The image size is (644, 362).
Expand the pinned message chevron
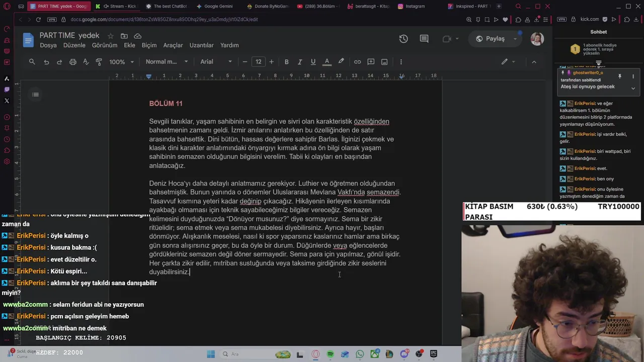click(633, 88)
